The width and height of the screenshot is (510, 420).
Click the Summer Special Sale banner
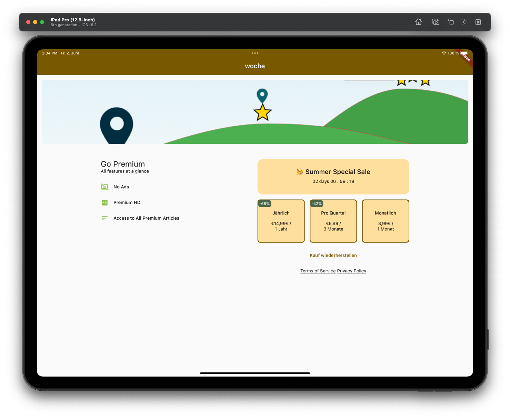[333, 177]
